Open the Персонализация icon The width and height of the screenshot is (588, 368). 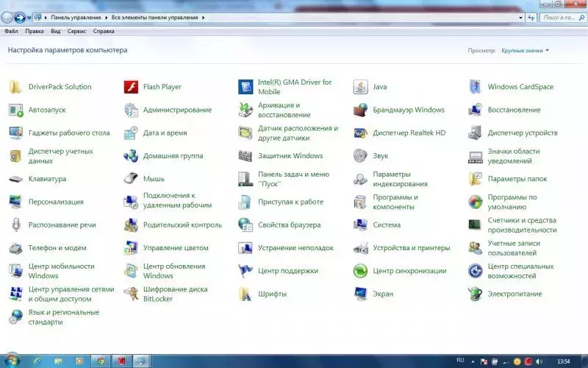(x=15, y=202)
